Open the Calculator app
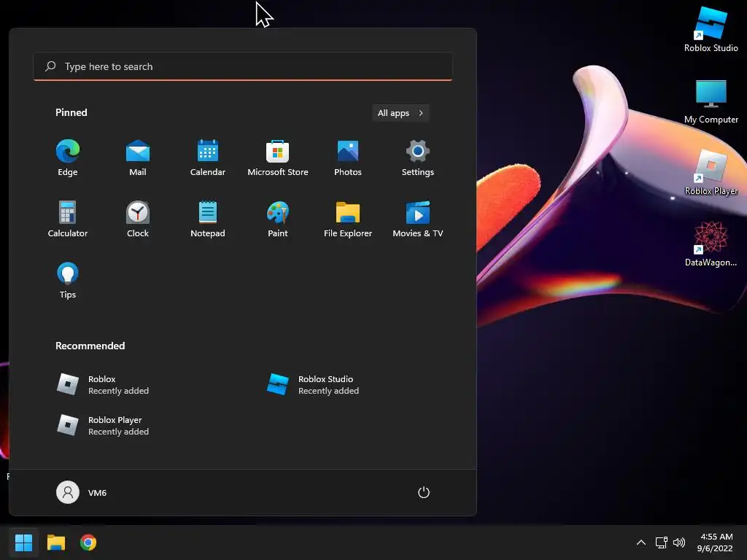The width and height of the screenshot is (747, 560). (x=68, y=219)
